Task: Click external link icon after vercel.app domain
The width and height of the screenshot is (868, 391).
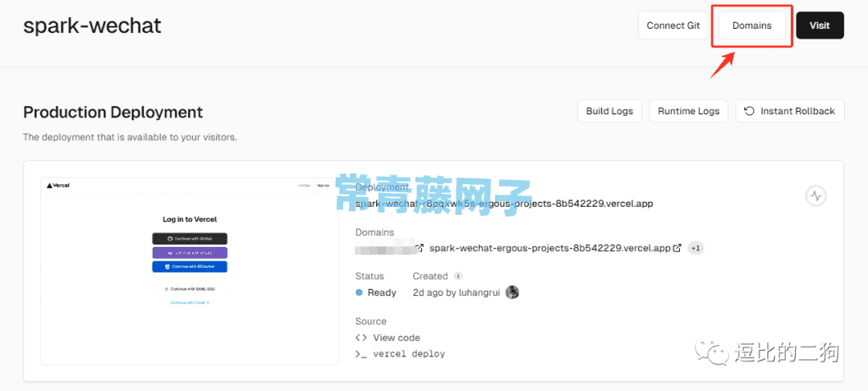Action: click(x=677, y=248)
